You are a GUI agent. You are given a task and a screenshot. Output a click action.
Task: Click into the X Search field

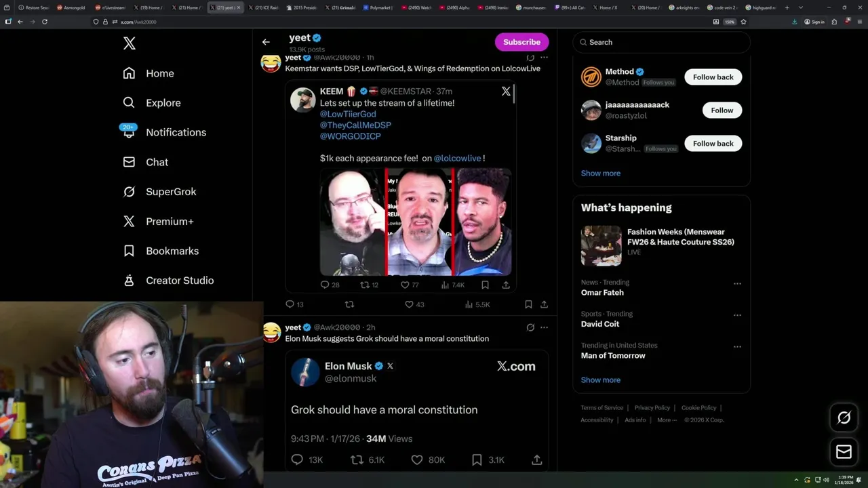[661, 42]
